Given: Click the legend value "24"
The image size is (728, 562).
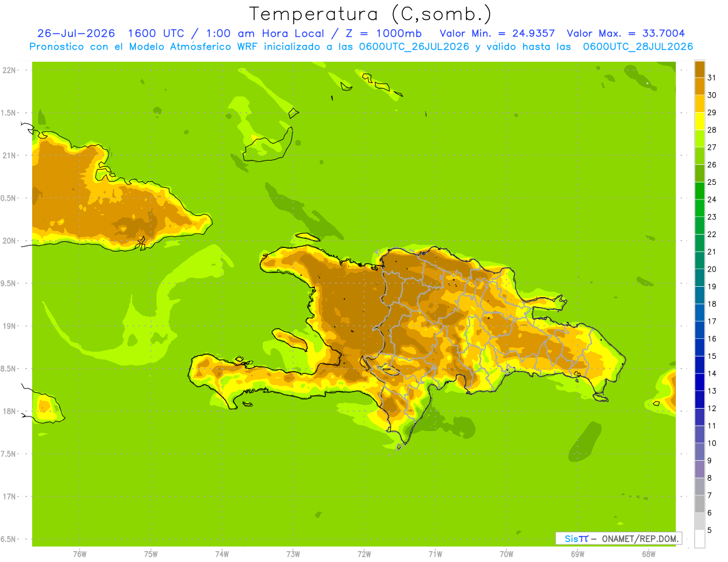Looking at the screenshot, I should point(712,199).
